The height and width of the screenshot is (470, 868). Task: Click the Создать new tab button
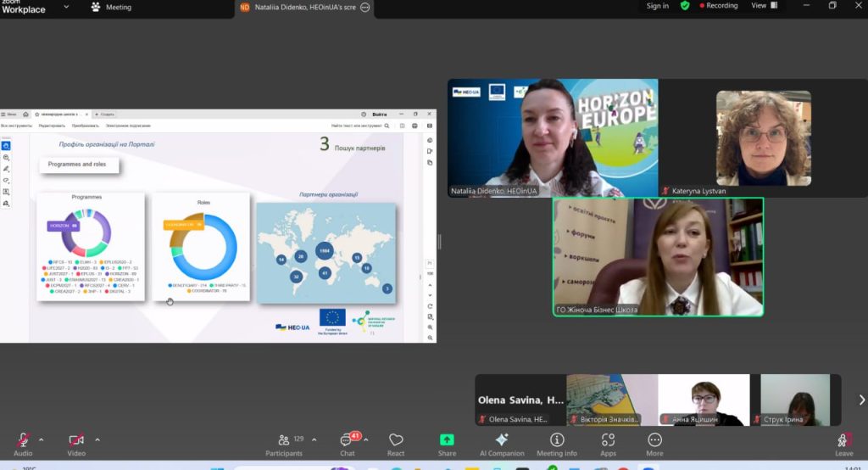pos(104,115)
